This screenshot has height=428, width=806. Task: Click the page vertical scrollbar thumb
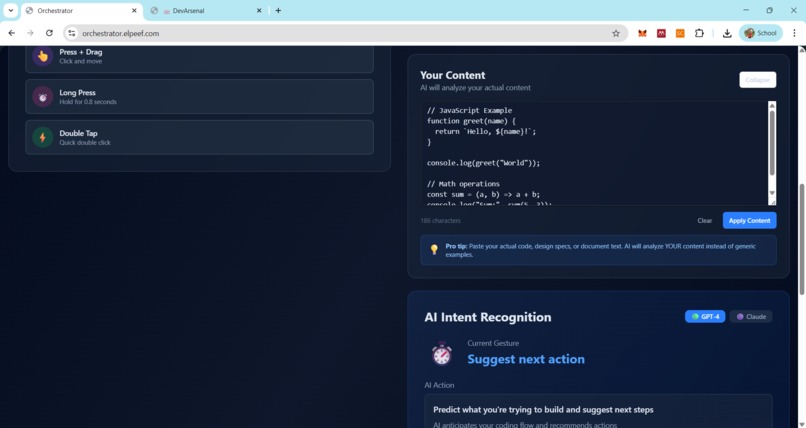(801, 239)
